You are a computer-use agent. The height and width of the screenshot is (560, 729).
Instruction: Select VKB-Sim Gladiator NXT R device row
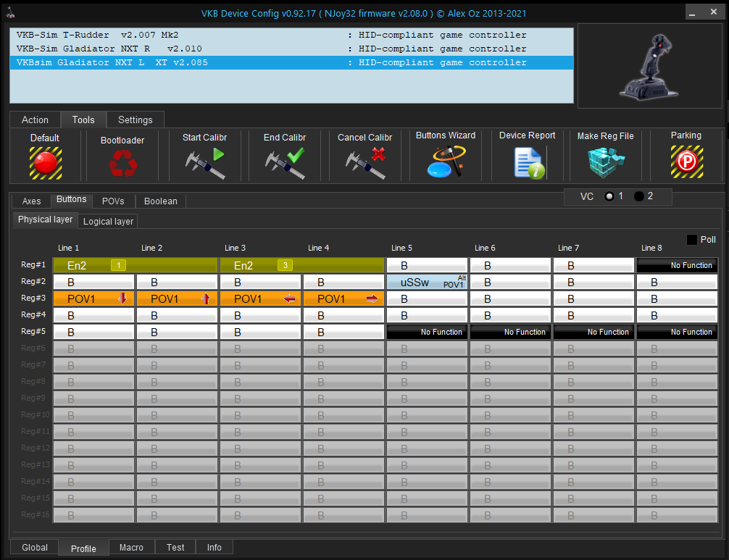tap(291, 49)
